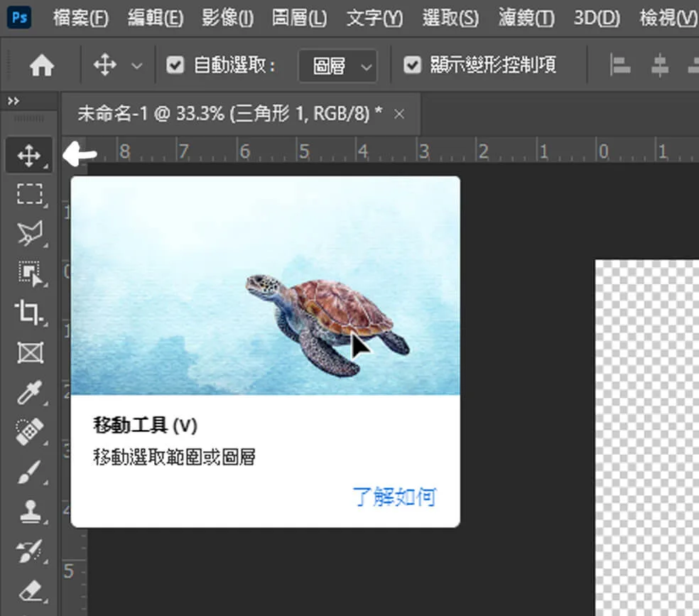Viewport: 699px width, 616px height.
Task: Select the Move tool in toolbar
Action: point(29,156)
